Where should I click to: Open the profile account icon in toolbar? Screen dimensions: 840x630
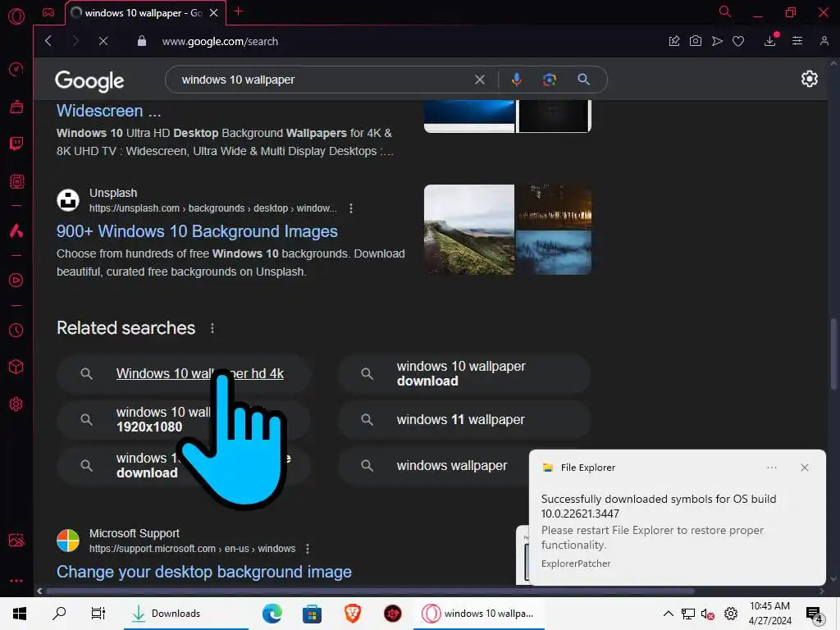(824, 41)
